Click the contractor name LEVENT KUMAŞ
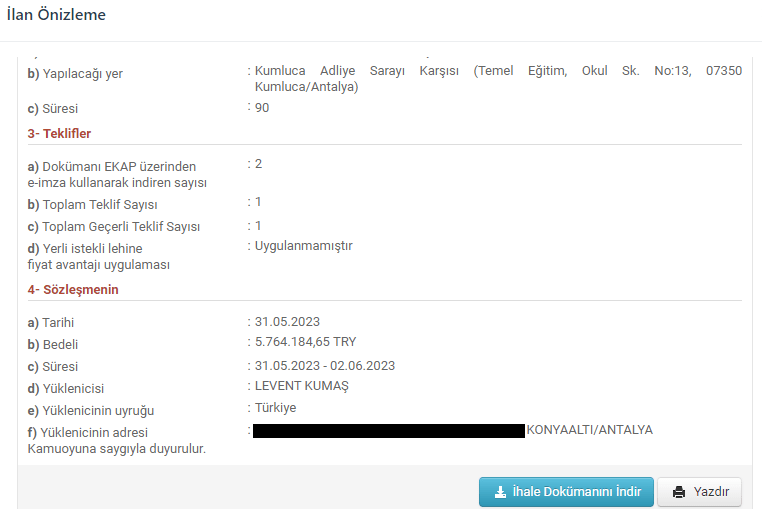Screen dimensions: 762x509 302,386
